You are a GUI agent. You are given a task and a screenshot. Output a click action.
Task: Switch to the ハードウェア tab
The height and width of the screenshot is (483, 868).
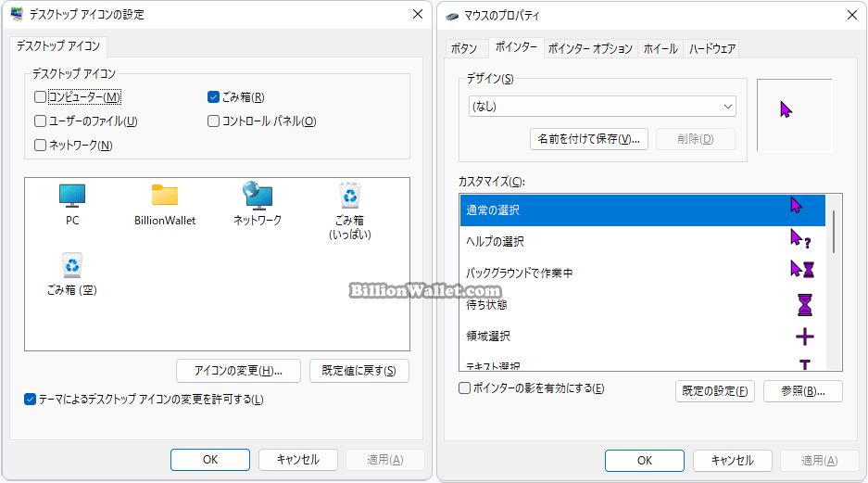[711, 49]
